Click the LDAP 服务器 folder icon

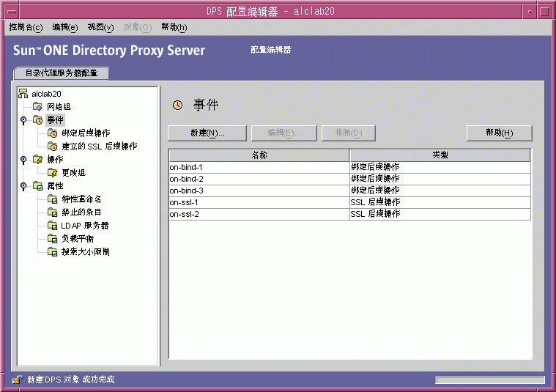click(x=52, y=225)
